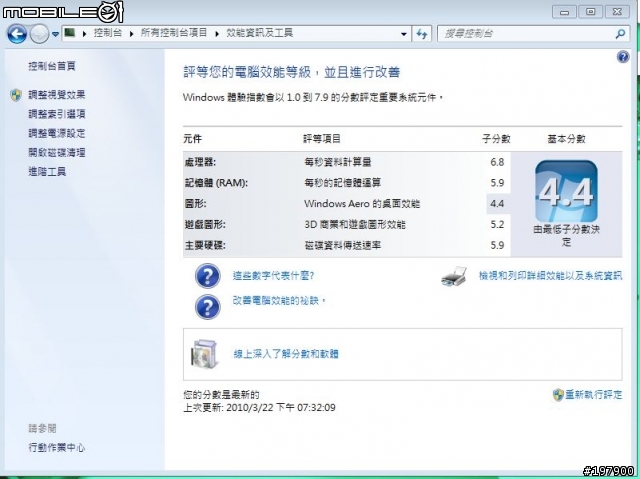Click the 基本分數 column header

pos(567,139)
